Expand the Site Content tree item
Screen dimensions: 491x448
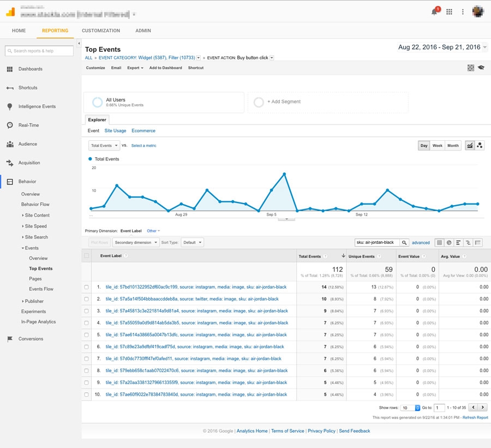[x=37, y=215]
